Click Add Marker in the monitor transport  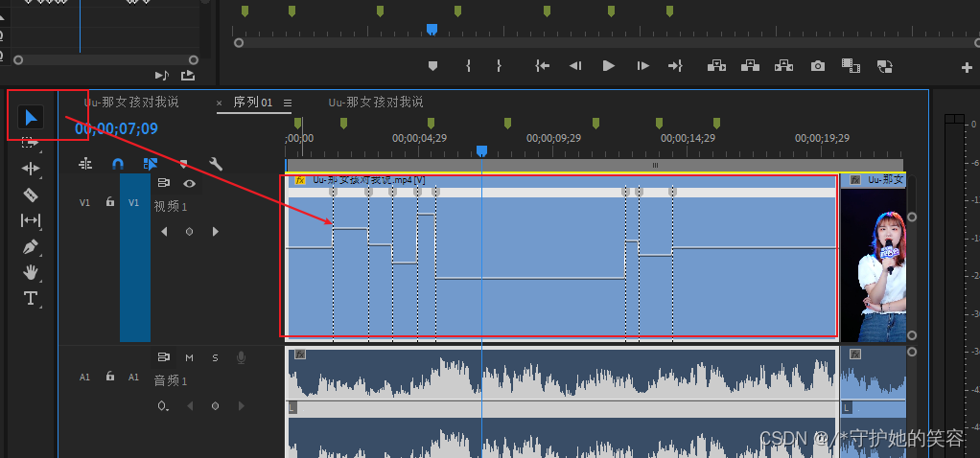[x=432, y=65]
